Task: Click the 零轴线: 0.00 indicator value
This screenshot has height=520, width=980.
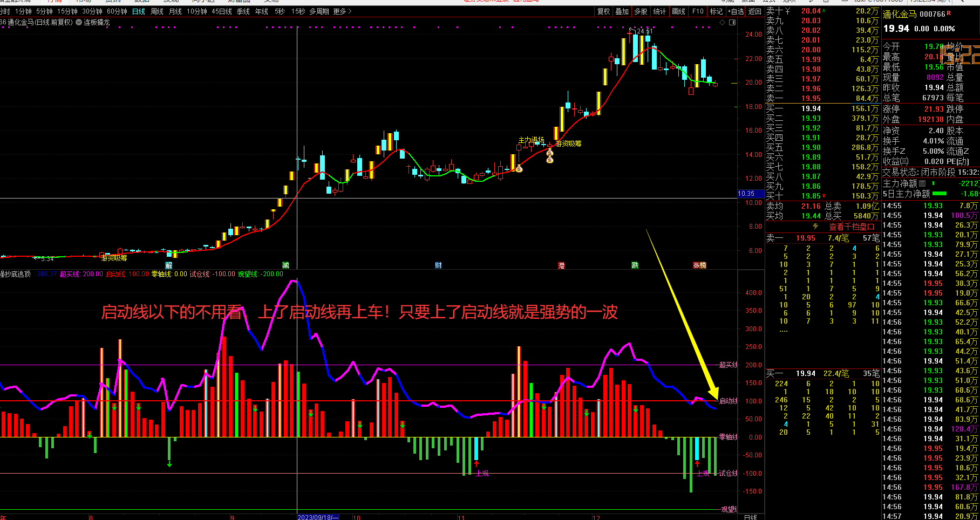Action: point(169,274)
